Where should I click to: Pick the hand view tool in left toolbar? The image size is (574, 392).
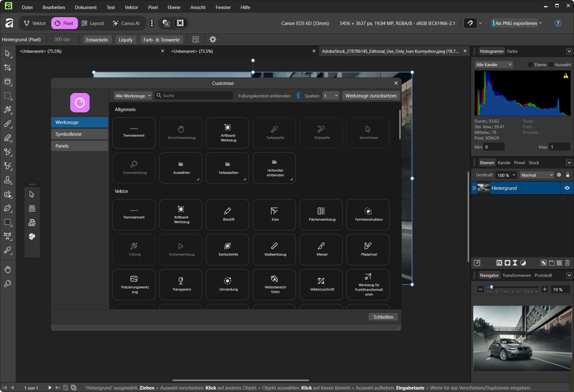pyautogui.click(x=7, y=270)
